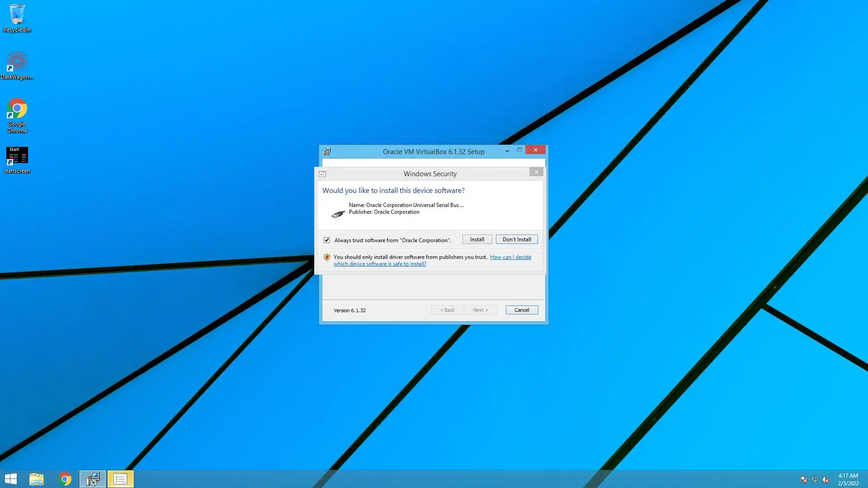The width and height of the screenshot is (868, 488).
Task: Click the volume muted tray icon
Action: [826, 479]
